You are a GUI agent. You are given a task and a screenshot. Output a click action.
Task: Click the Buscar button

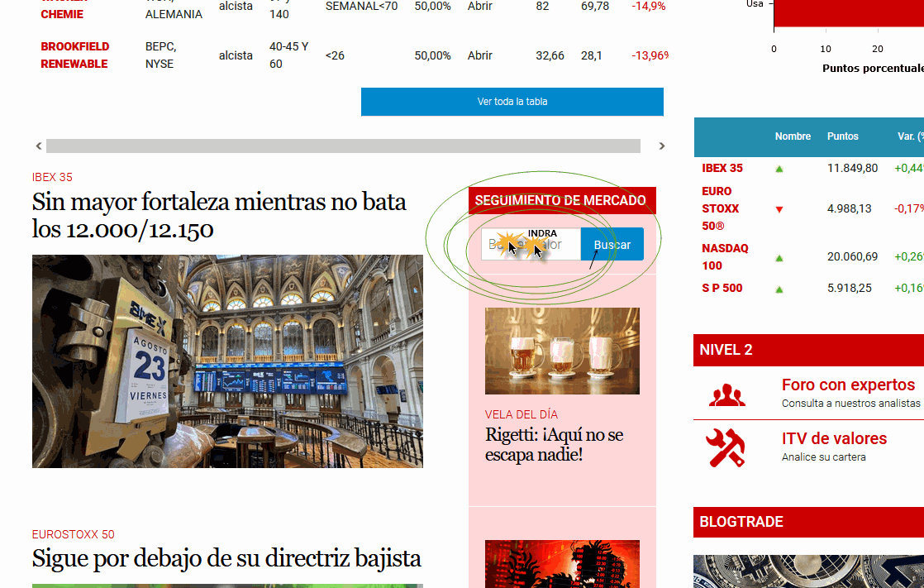coord(612,244)
